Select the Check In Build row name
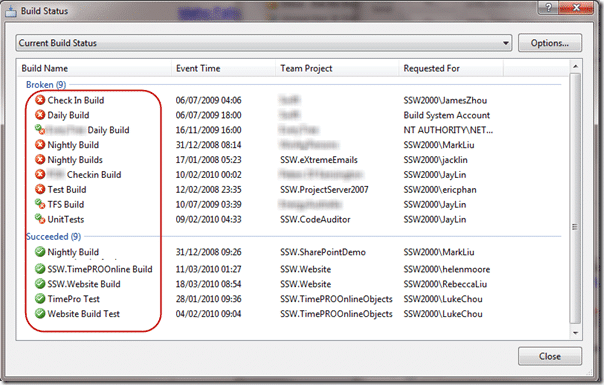The image size is (604, 385). tap(76, 100)
